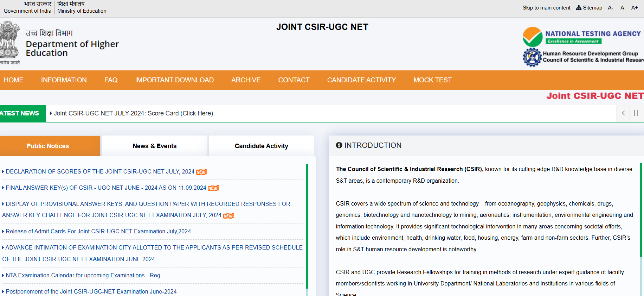Open the HOME menu item
This screenshot has width=644, height=296.
pos(14,80)
